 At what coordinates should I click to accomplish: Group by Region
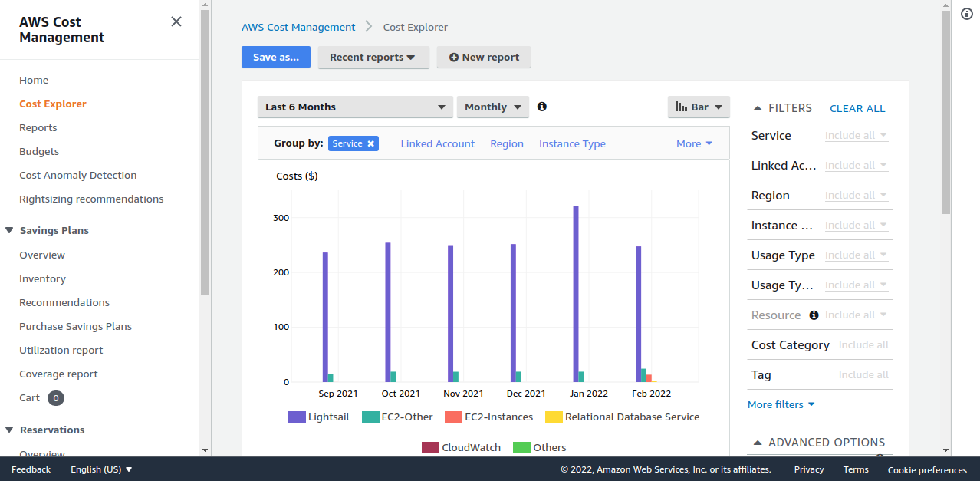[507, 143]
